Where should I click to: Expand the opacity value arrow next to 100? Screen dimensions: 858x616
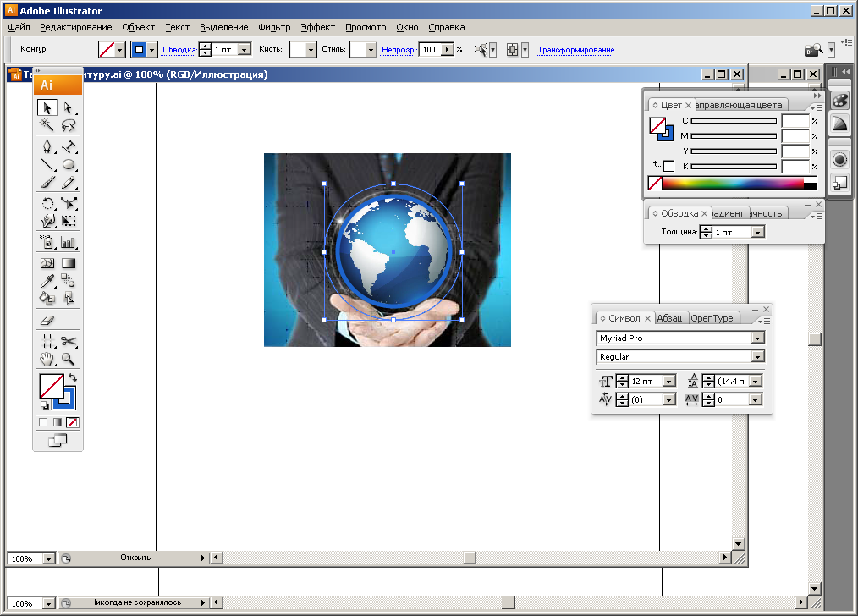(448, 50)
